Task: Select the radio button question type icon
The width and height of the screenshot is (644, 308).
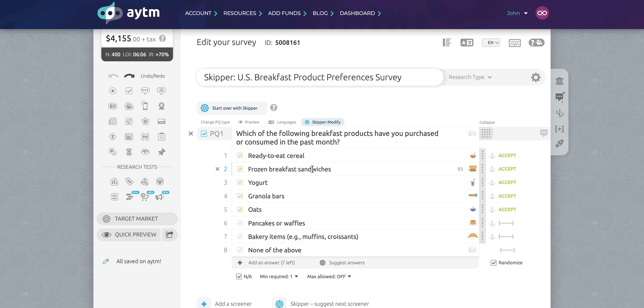Action: [x=112, y=91]
